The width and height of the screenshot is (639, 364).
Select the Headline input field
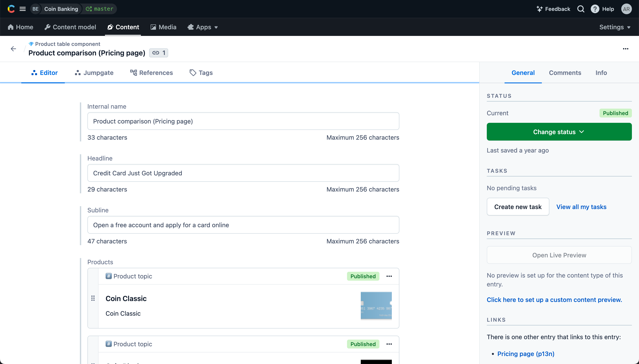pos(244,173)
